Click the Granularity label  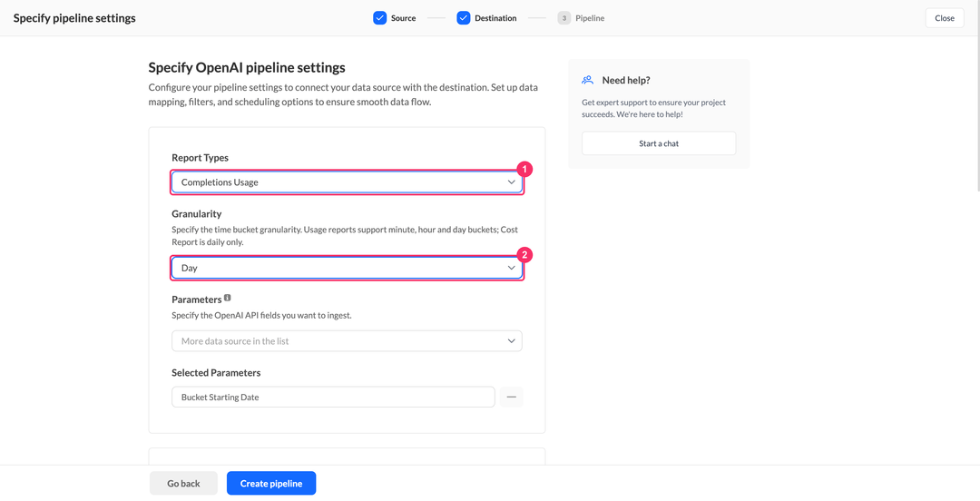[x=197, y=214]
